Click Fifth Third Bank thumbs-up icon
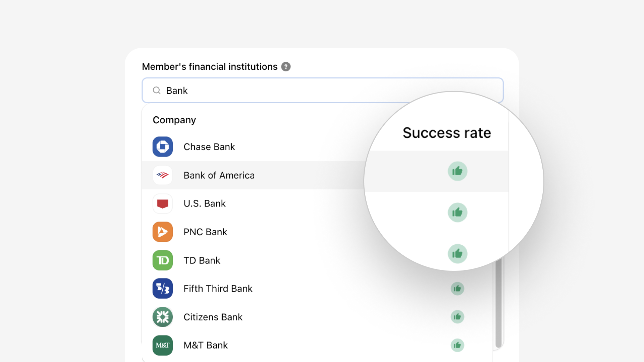Image resolution: width=644 pixels, height=362 pixels. (457, 289)
